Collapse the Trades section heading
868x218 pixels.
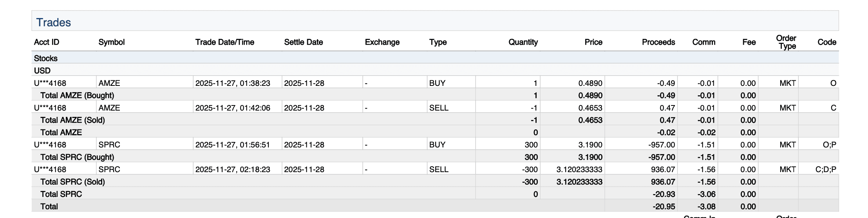[54, 22]
